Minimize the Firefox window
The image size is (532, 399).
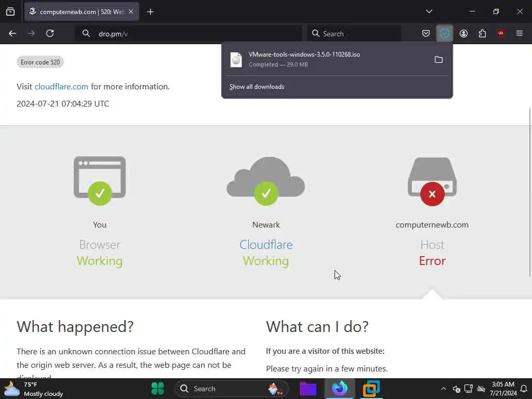click(x=472, y=11)
